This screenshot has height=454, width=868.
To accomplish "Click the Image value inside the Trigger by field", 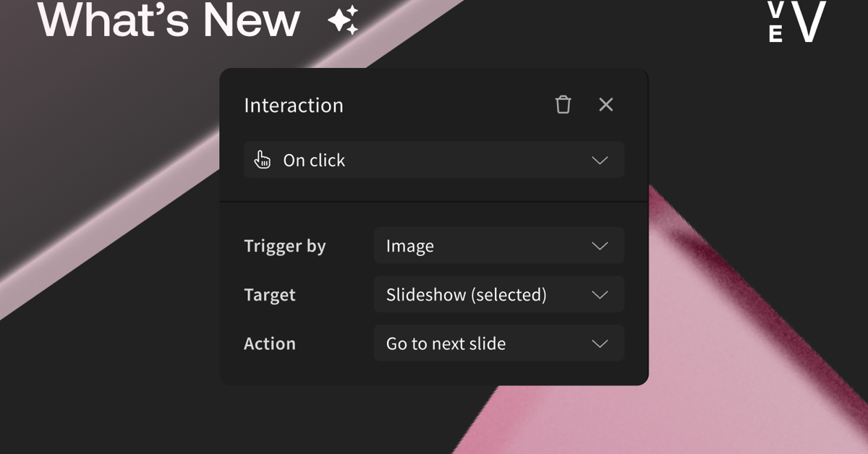I will pos(409,246).
